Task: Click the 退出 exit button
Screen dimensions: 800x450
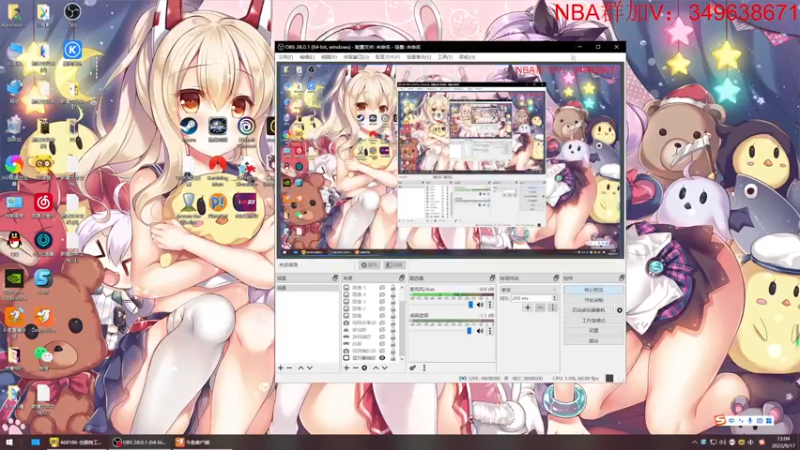Action: click(x=593, y=340)
